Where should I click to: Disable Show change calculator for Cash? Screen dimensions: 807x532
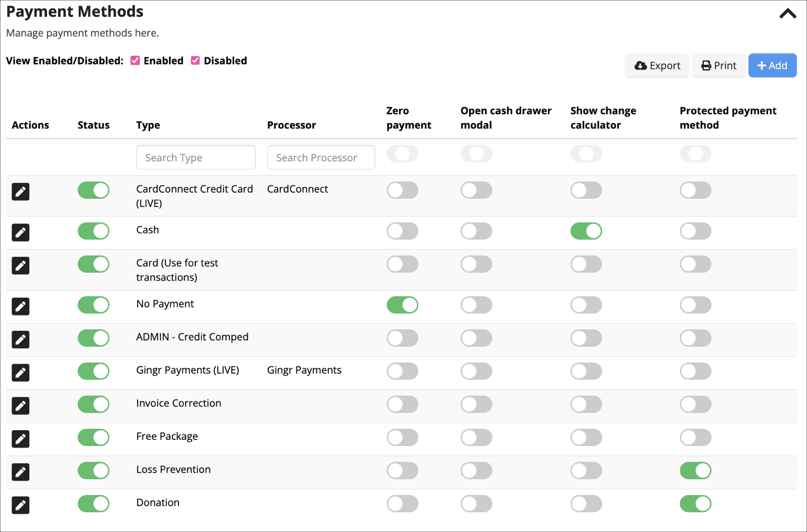point(587,231)
